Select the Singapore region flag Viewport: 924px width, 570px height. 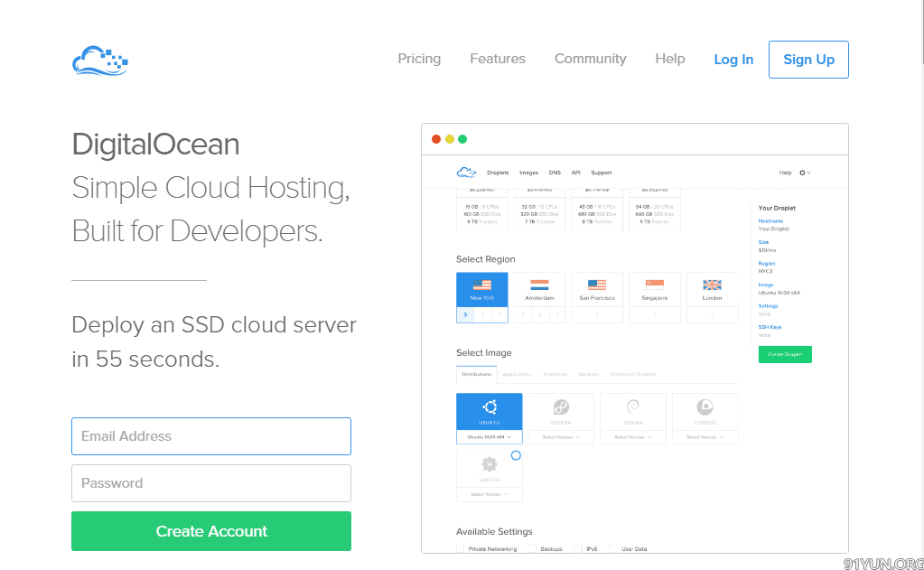pyautogui.click(x=655, y=285)
